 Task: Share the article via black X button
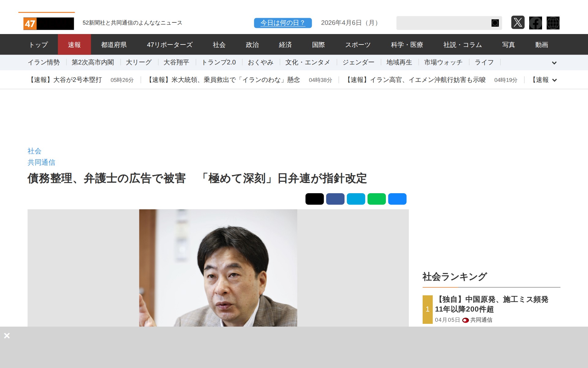click(x=314, y=199)
